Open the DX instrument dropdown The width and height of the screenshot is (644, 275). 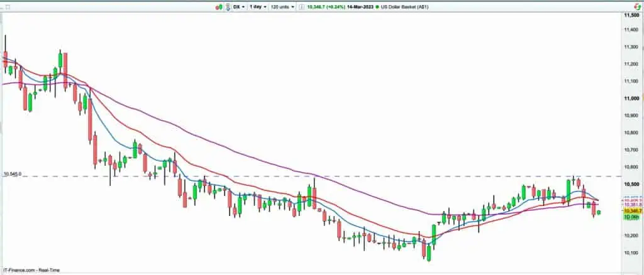click(239, 7)
